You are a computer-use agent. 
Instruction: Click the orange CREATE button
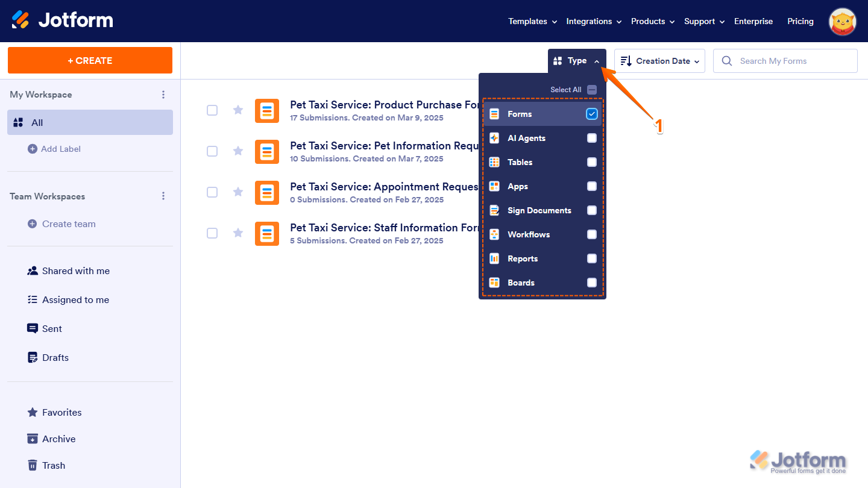click(x=90, y=60)
